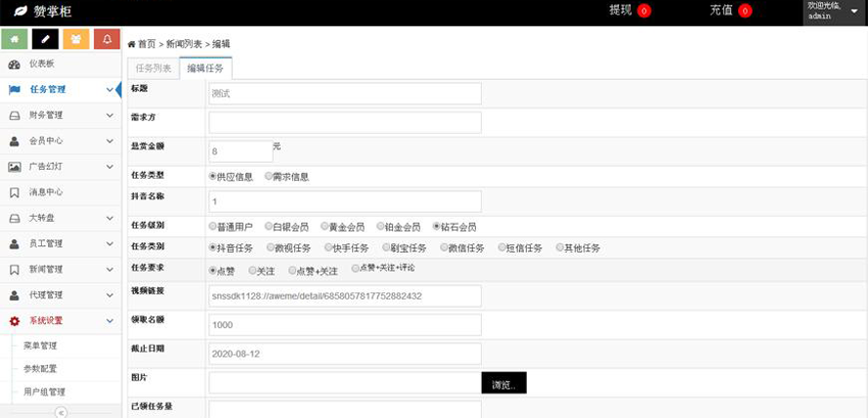
Task: Click the 赞掌柜 leaf logo
Action: pos(21,11)
